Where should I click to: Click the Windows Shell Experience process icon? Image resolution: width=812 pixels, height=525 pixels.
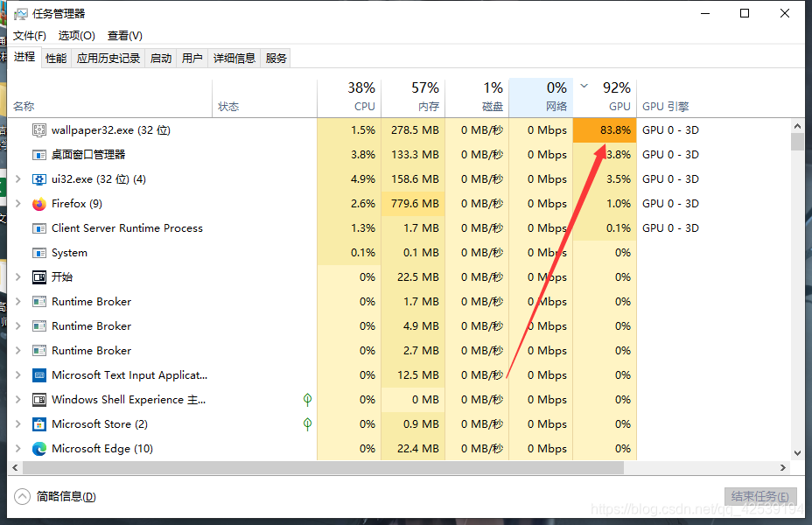pos(38,400)
